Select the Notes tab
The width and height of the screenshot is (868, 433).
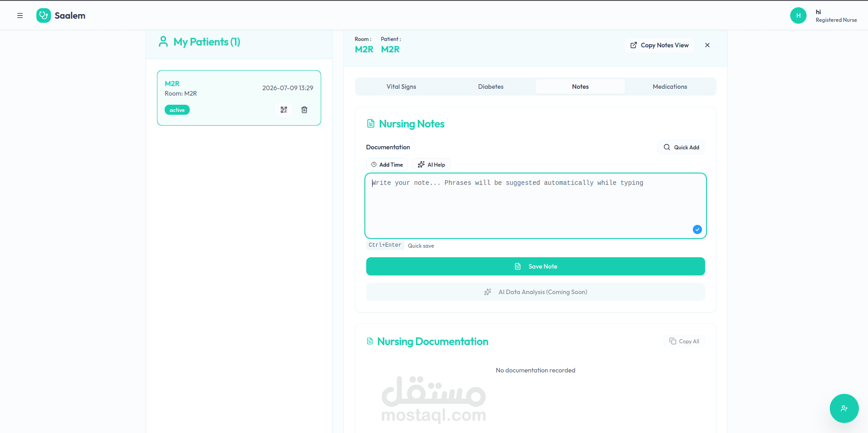click(580, 87)
